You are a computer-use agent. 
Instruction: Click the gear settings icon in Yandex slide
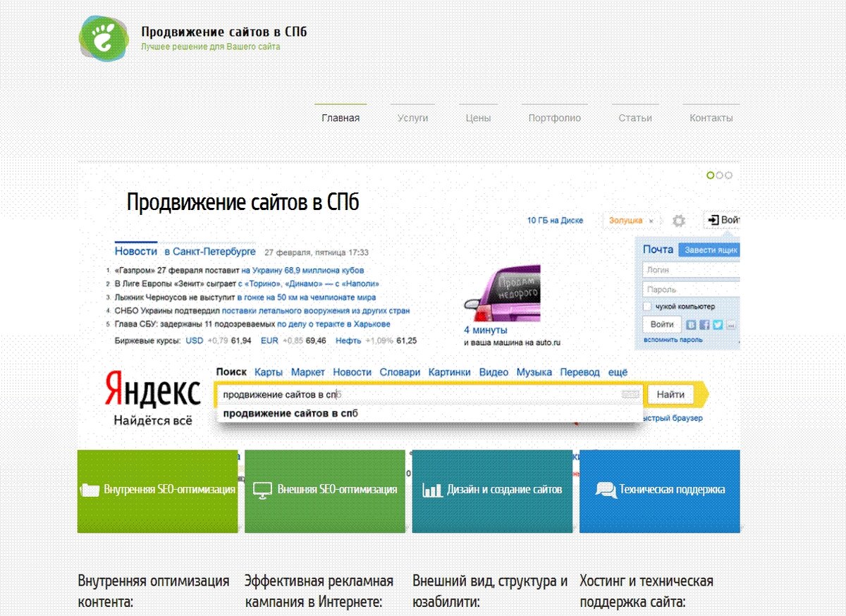pyautogui.click(x=679, y=221)
